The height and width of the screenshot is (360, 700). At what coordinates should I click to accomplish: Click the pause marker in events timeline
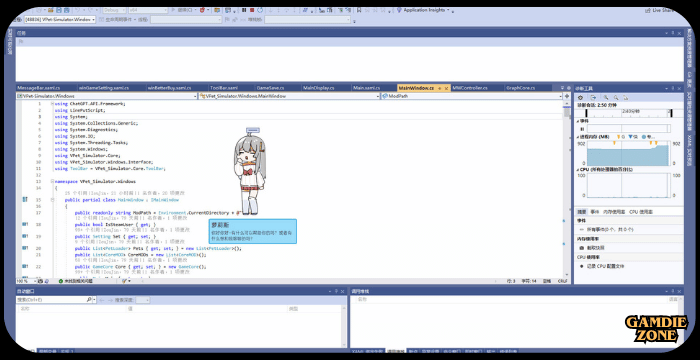coord(582,129)
